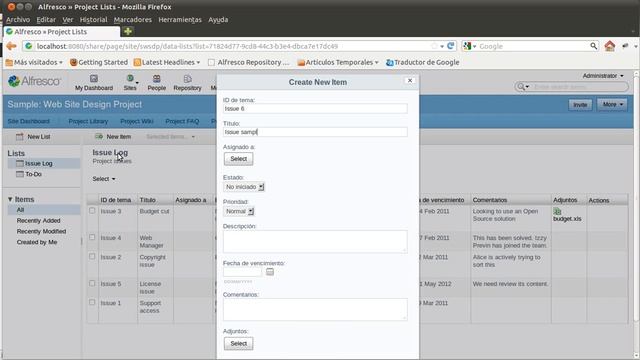Check the checkbox for Issue 1
Screen dimensions: 640x360
[x=92, y=302]
